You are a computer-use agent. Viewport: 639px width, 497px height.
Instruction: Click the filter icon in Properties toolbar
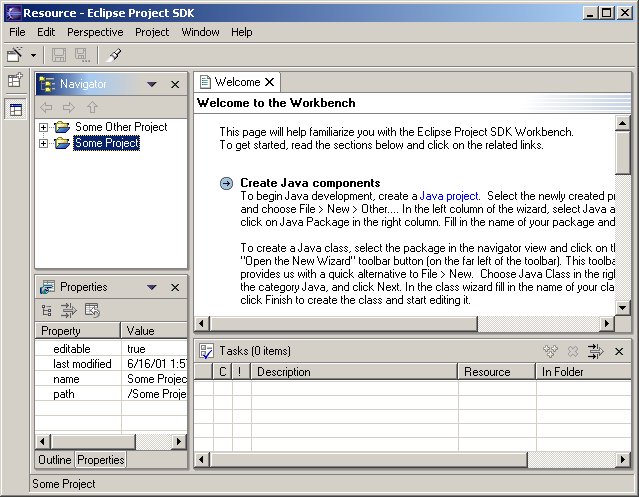[x=69, y=310]
